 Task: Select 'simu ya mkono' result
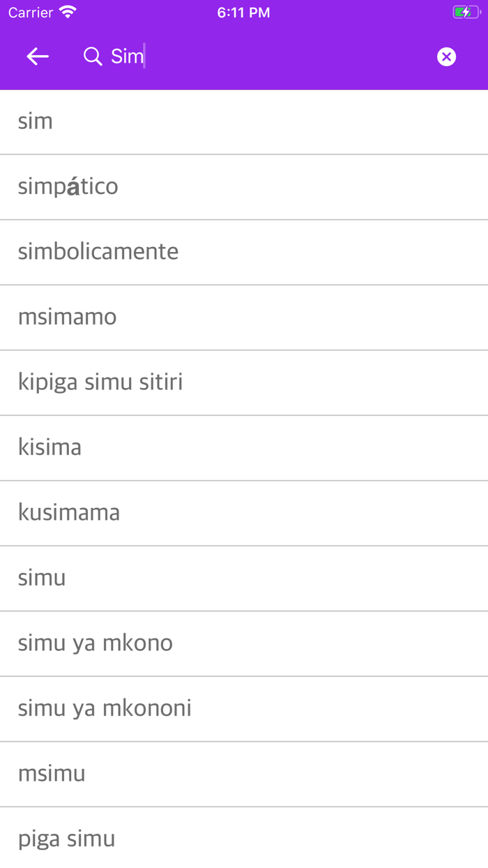click(x=244, y=643)
